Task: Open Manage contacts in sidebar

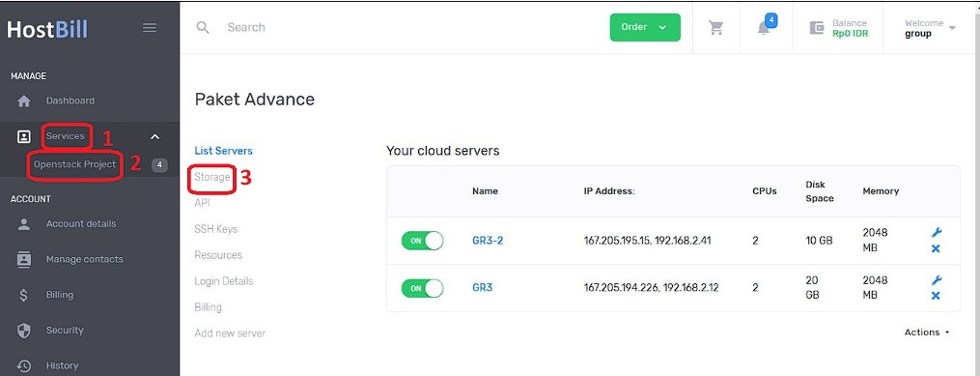Action: (84, 260)
